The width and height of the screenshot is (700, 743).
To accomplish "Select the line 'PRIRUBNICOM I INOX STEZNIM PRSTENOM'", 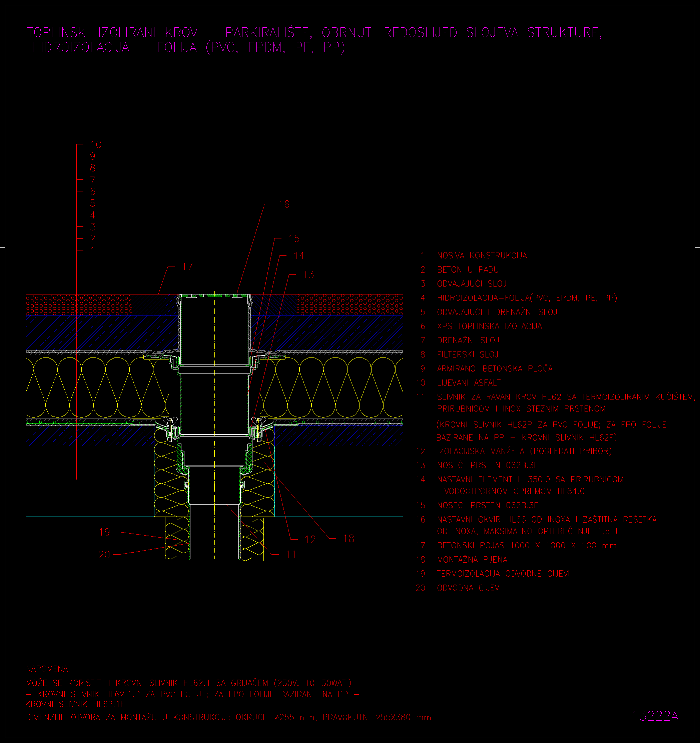I will click(521, 409).
